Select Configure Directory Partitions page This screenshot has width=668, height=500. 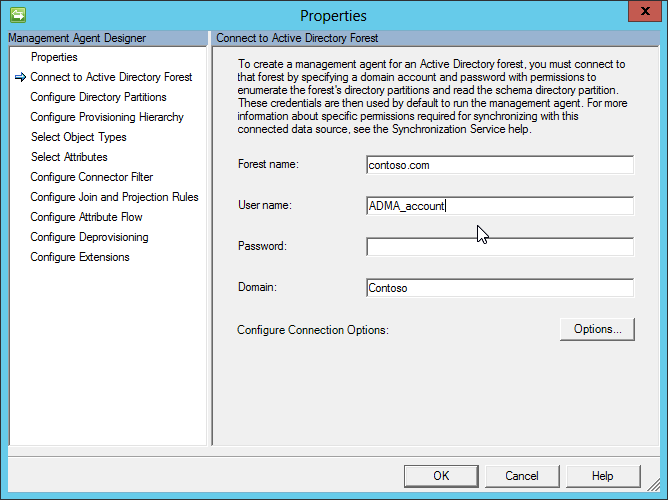coord(98,97)
